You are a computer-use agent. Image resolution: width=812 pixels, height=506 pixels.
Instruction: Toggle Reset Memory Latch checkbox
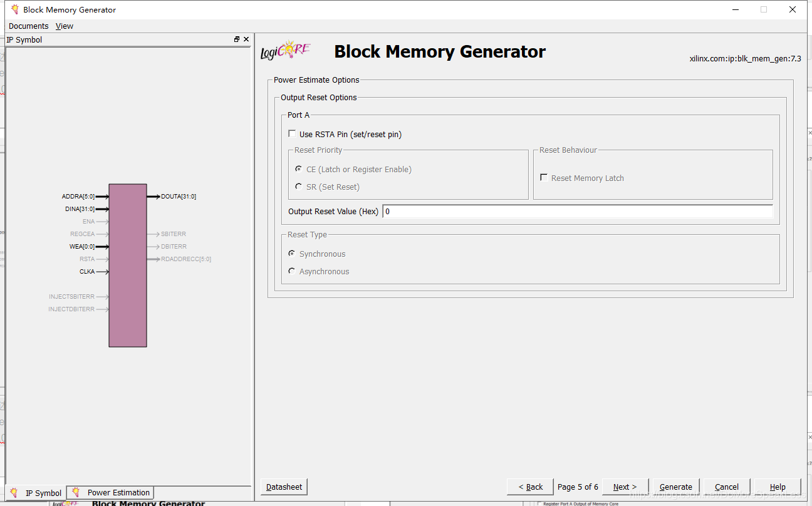544,178
